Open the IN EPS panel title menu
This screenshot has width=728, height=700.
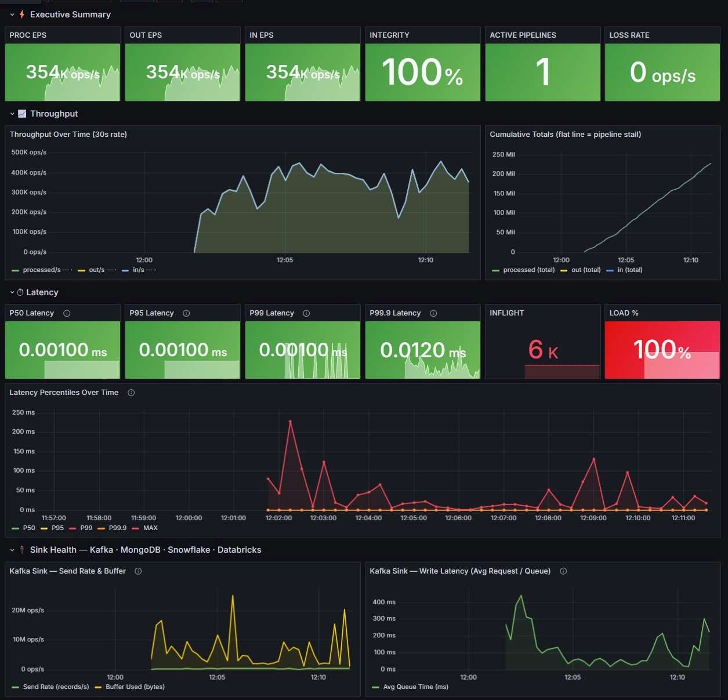(x=262, y=35)
